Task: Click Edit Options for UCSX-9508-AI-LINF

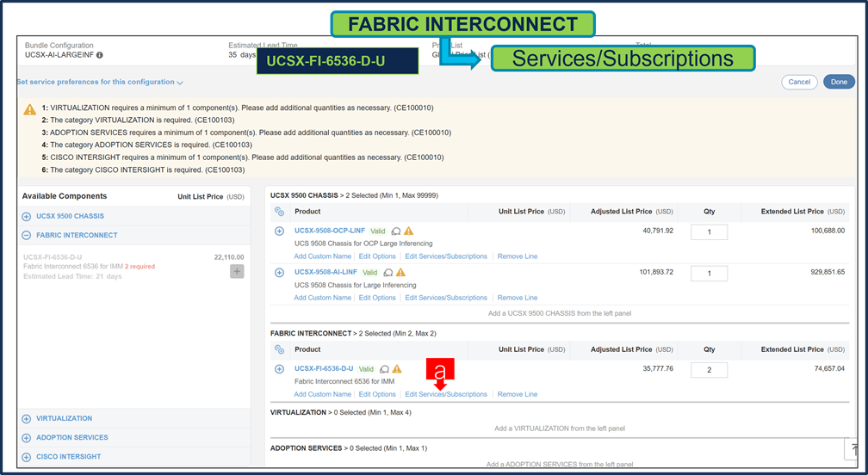Action: [377, 298]
